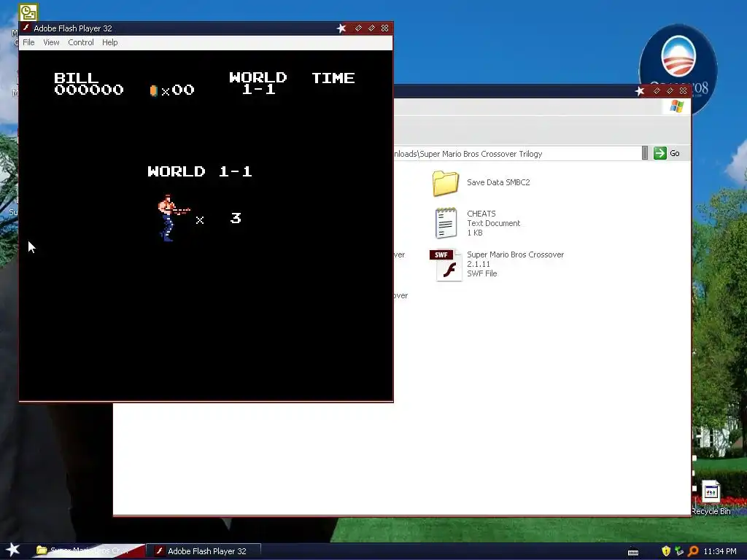Click the Save Data SMBC2 folder name

tap(498, 182)
